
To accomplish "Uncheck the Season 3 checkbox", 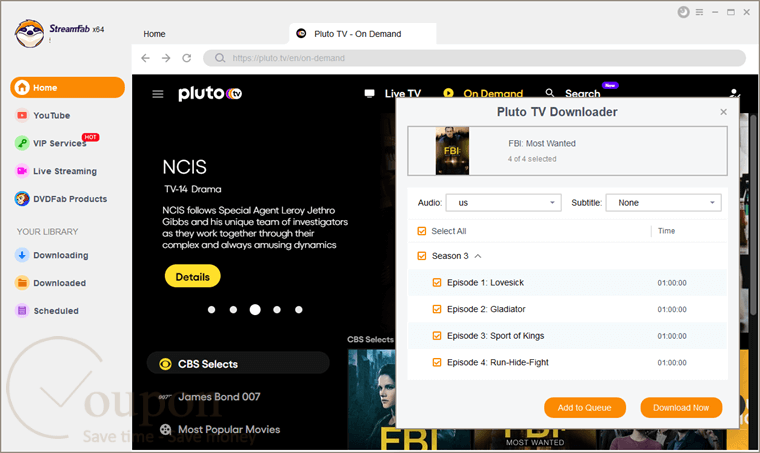I will (x=422, y=256).
